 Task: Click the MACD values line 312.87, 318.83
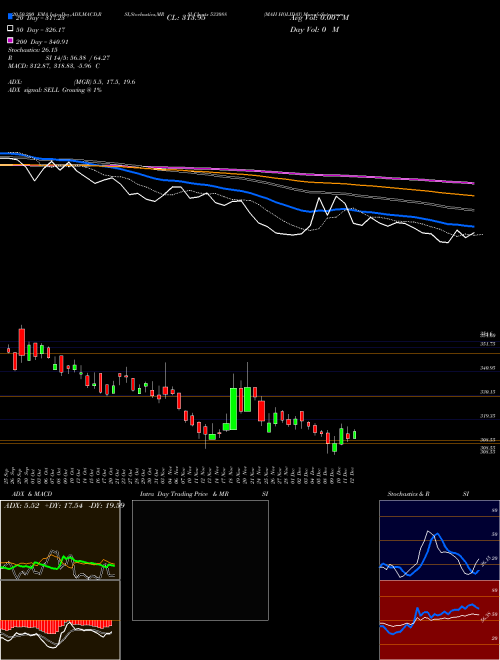point(54,66)
